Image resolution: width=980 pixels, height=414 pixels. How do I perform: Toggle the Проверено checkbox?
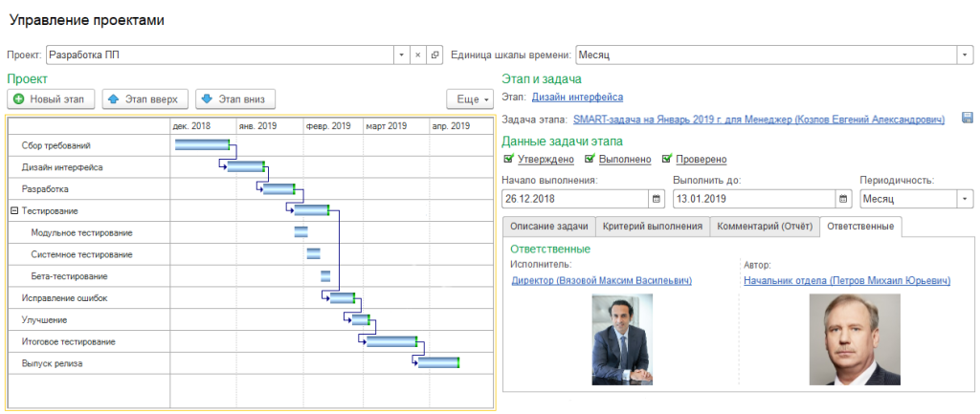click(668, 160)
